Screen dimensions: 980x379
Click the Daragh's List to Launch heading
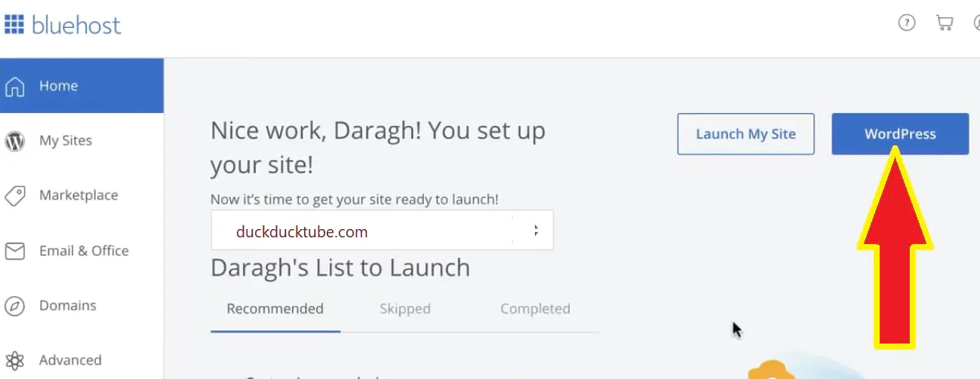(340, 267)
